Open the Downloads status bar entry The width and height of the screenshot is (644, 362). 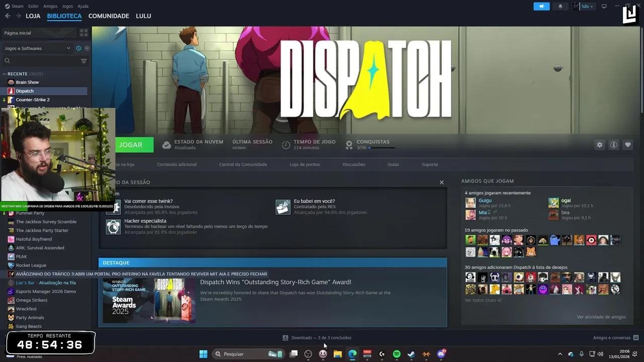[317, 338]
